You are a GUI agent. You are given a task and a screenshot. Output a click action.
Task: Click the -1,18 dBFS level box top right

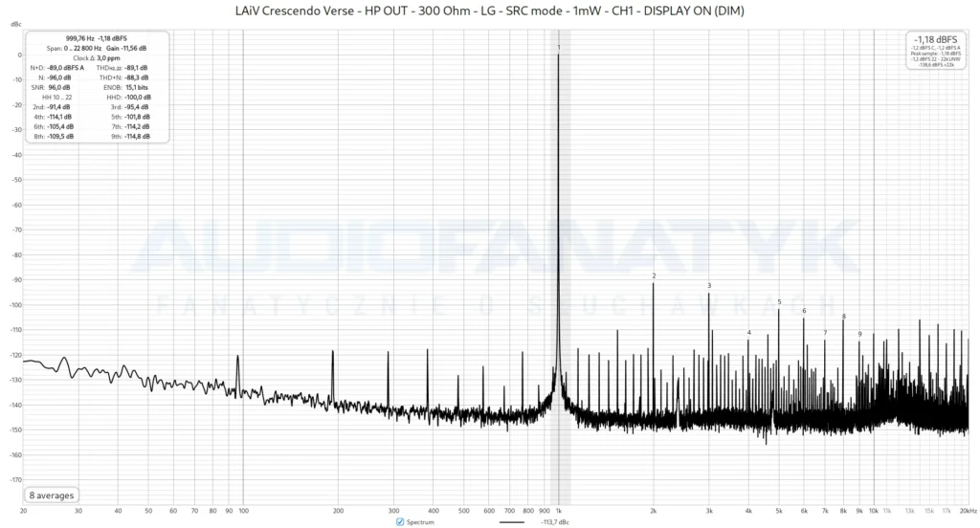936,51
